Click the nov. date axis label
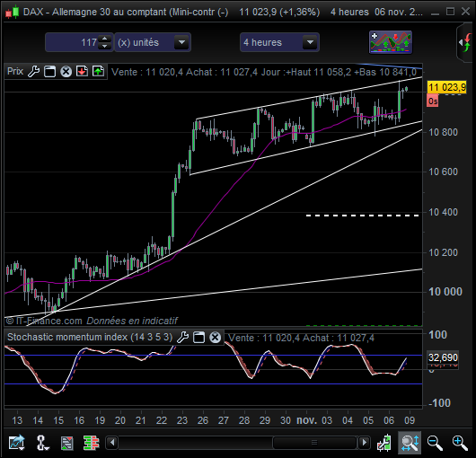Viewport: 476px width, 458px height. point(306,420)
